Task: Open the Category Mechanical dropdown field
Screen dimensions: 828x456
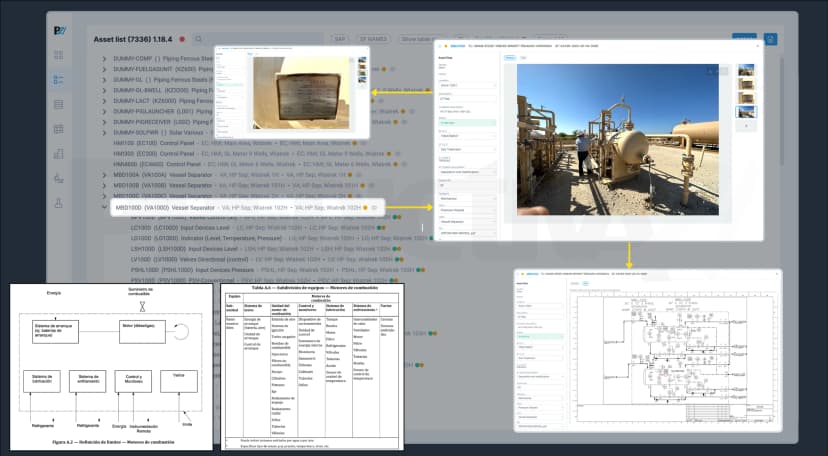Action: pyautogui.click(x=467, y=199)
